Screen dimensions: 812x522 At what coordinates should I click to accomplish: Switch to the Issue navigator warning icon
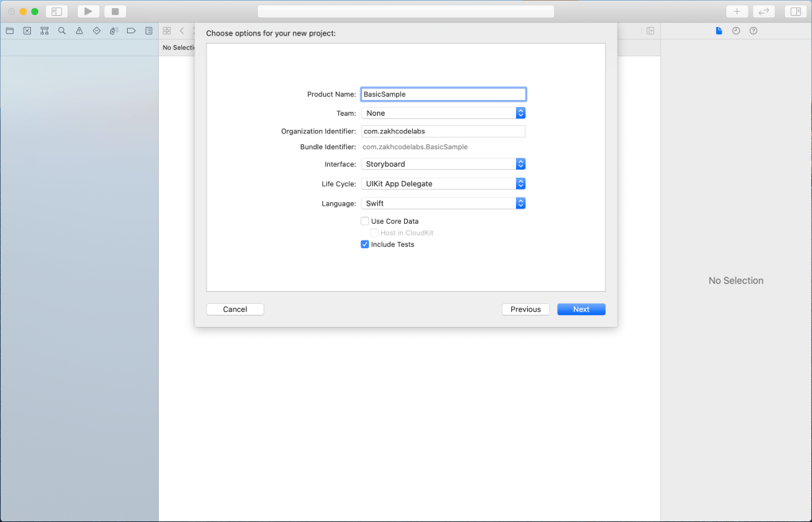pos(79,31)
